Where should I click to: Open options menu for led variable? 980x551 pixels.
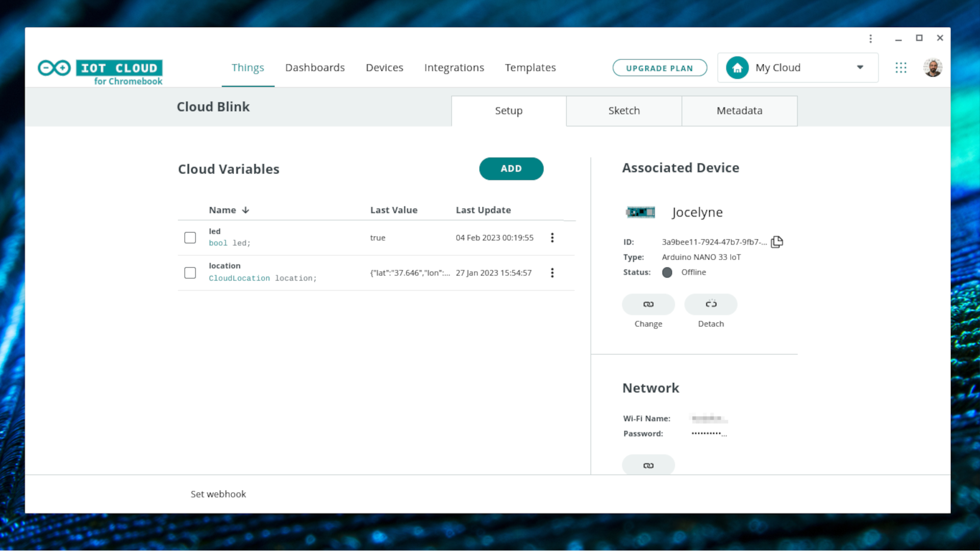pos(552,238)
